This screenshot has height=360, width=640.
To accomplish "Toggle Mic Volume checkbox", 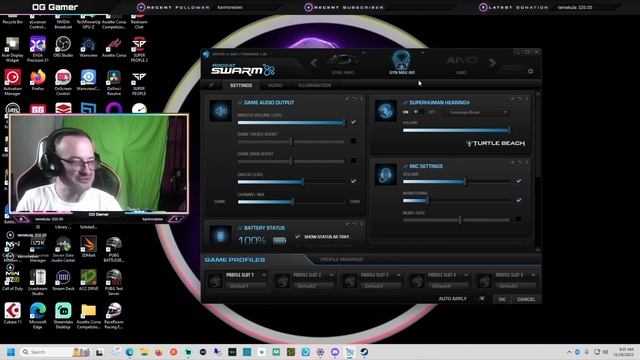I will [518, 180].
